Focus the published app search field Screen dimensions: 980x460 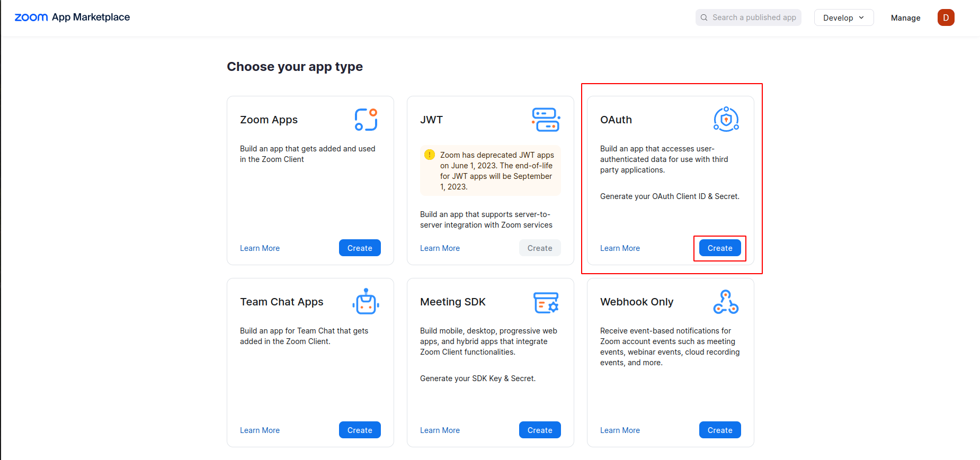pyautogui.click(x=753, y=17)
